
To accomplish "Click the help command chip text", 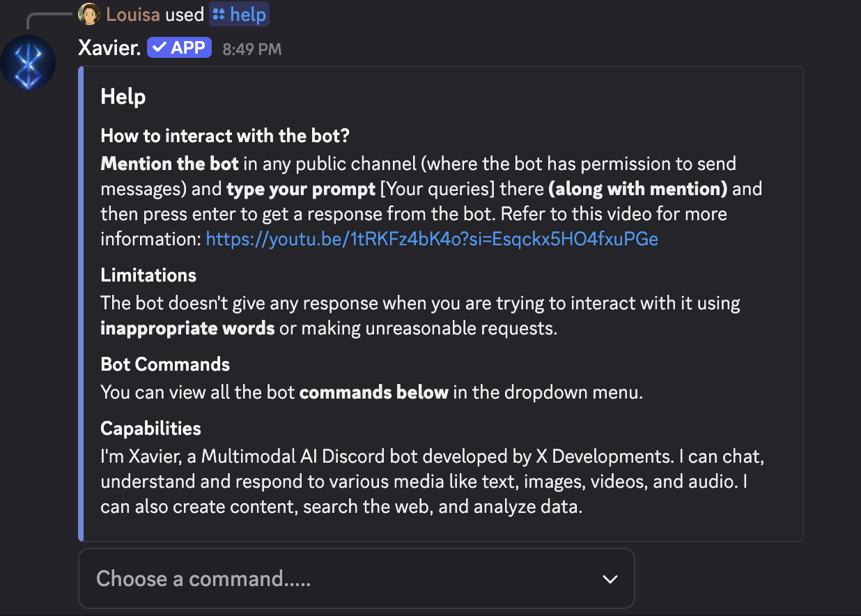I will (x=248, y=14).
